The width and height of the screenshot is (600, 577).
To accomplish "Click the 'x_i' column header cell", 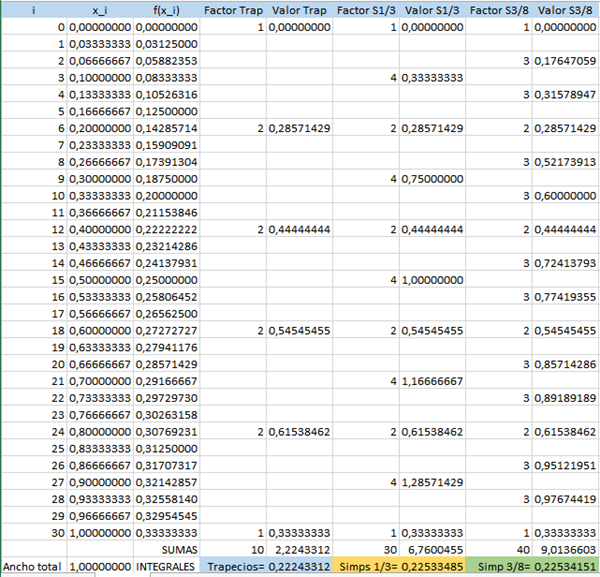I will (100, 9).
